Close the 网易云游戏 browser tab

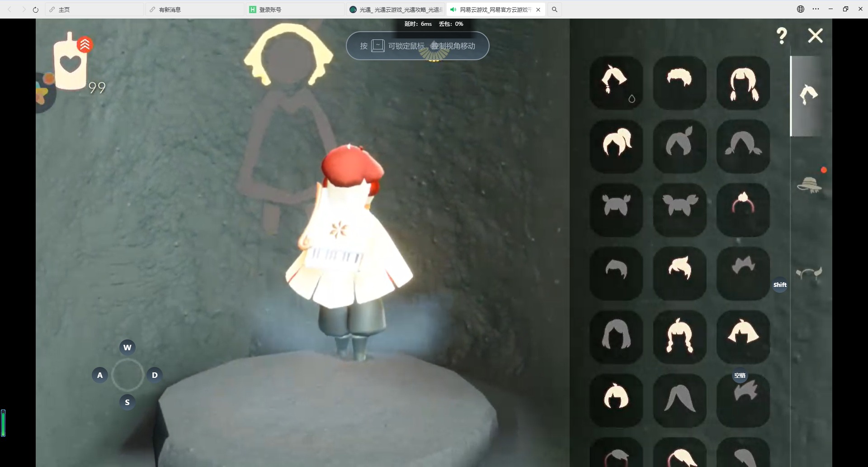[x=538, y=10]
